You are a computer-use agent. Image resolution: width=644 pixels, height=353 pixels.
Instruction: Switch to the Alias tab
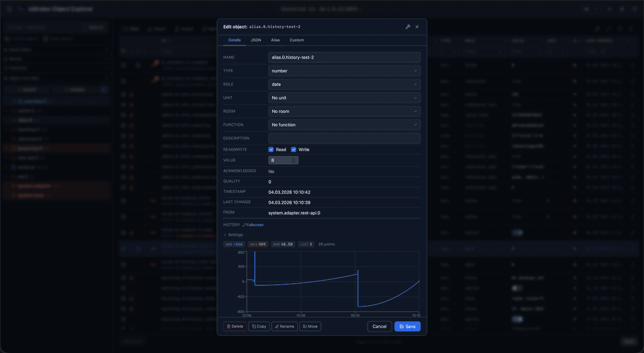pos(275,40)
